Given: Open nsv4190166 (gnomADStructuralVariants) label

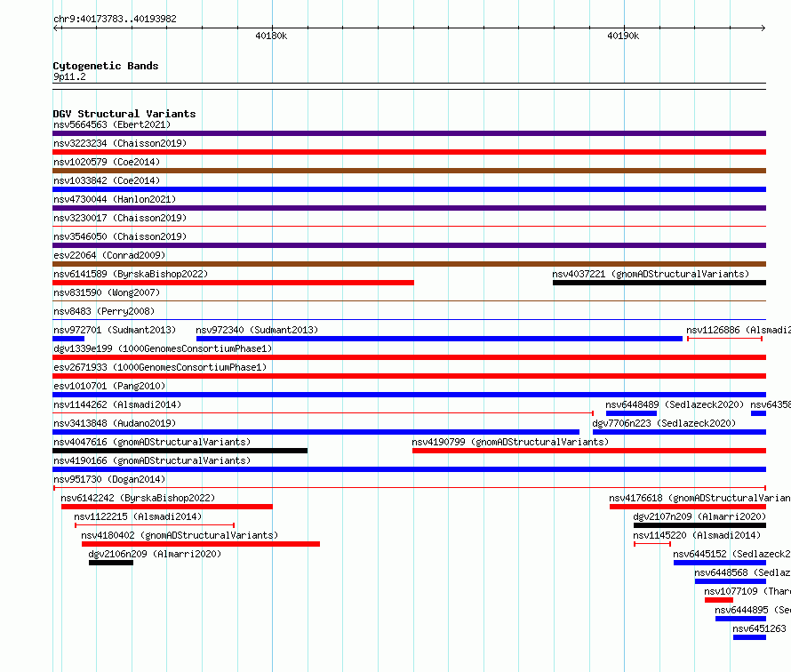Looking at the screenshot, I should coord(152,460).
